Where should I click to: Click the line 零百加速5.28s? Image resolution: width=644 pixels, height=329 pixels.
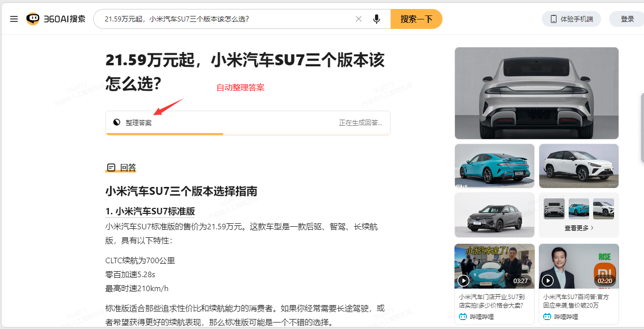(x=130, y=274)
